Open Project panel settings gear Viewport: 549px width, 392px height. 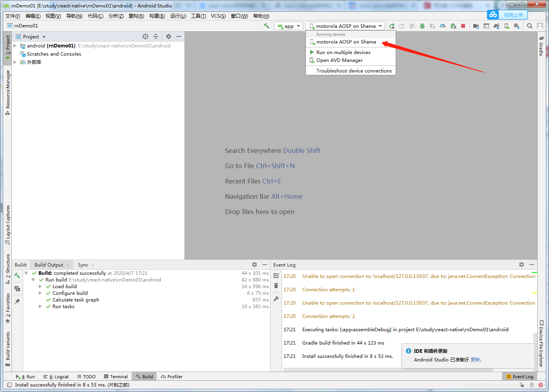pyautogui.click(x=169, y=36)
